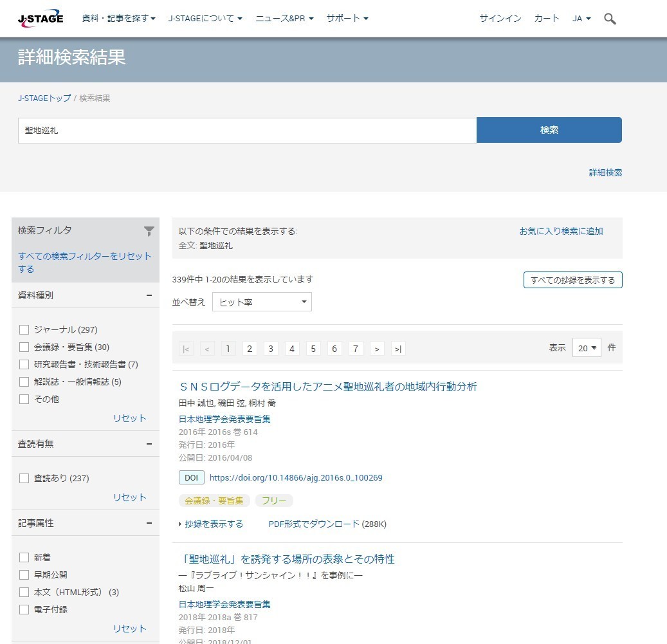
Task: Click the サインイン link
Action: 500,18
